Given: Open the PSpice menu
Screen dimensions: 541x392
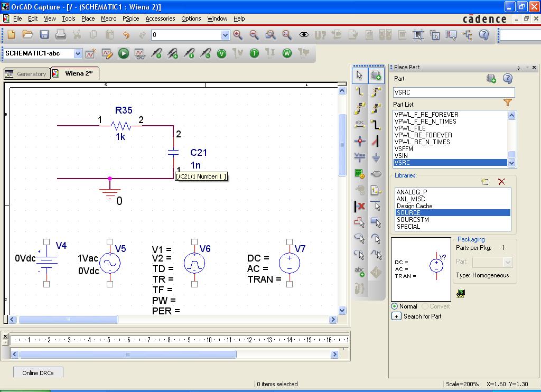Looking at the screenshot, I should pos(129,18).
